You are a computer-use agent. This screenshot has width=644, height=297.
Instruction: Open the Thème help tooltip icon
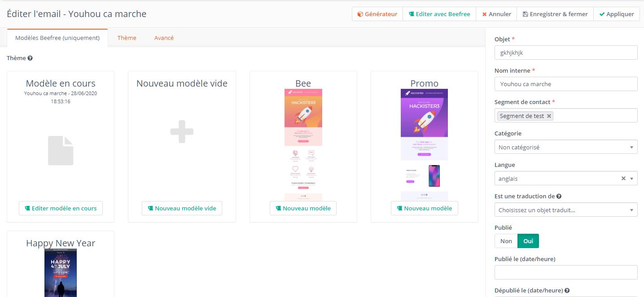pos(30,58)
